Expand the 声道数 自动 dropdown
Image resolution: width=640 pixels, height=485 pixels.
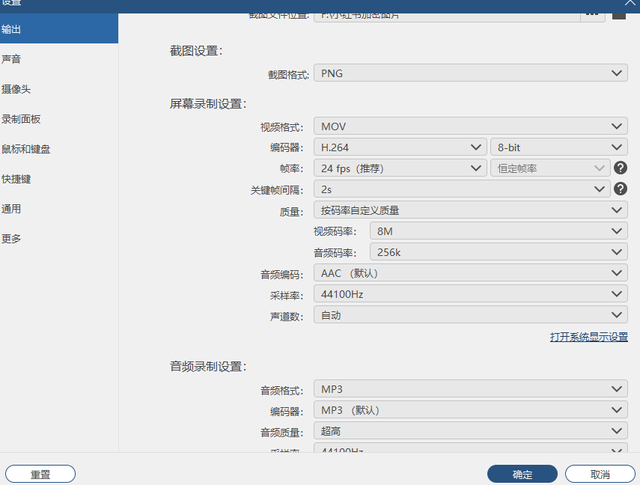point(470,315)
